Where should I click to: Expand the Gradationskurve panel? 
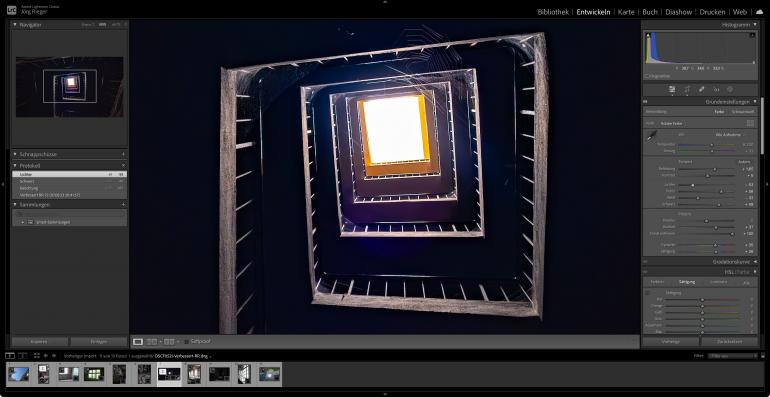755,262
